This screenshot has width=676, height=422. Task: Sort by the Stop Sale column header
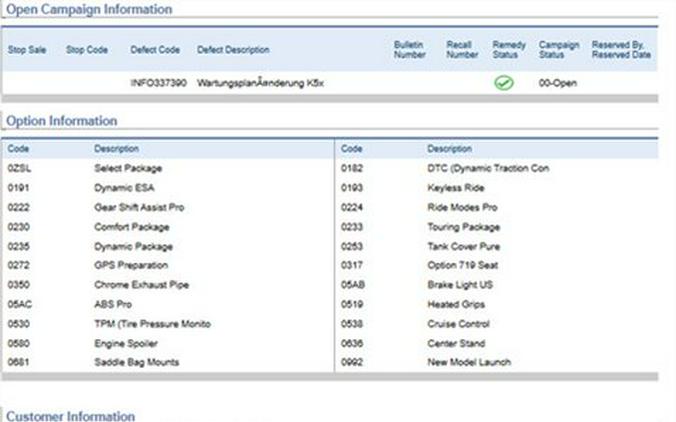coord(27,50)
